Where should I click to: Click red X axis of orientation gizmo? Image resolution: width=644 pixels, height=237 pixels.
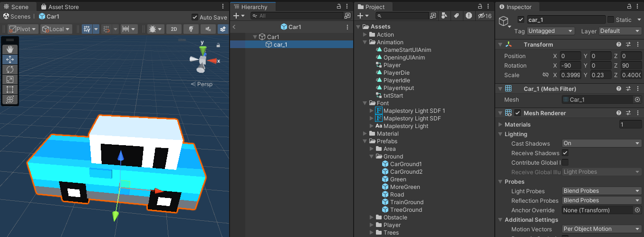(x=212, y=61)
